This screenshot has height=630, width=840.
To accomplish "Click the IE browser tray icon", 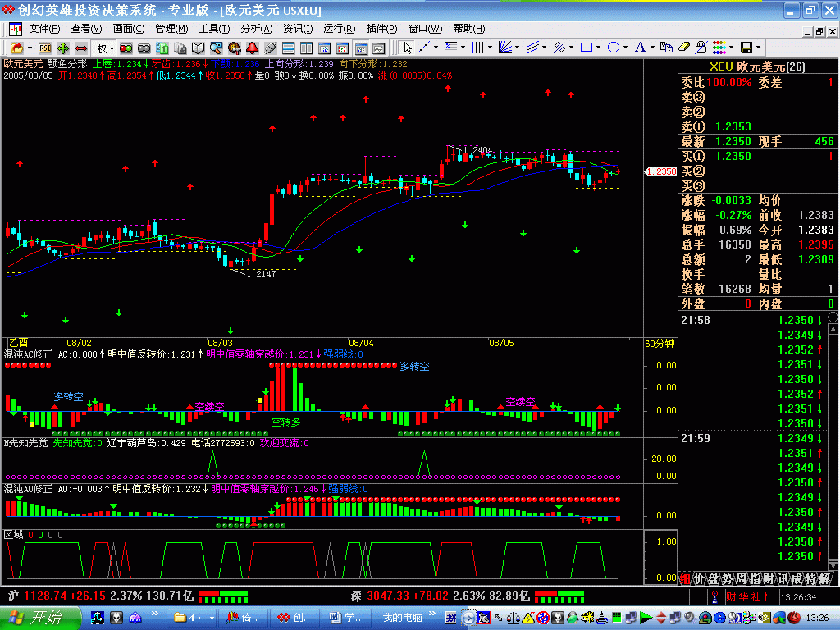I will click(x=719, y=618).
